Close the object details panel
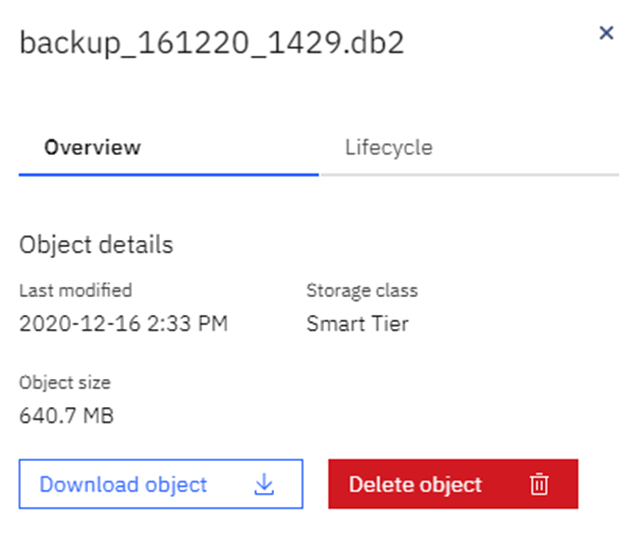Image resolution: width=630 pixels, height=548 pixels. (x=605, y=33)
